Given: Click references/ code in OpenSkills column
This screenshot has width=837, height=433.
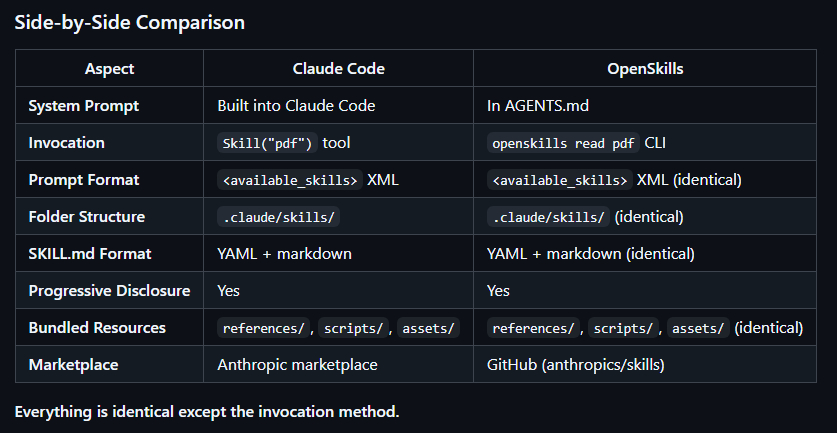Looking at the screenshot, I should tap(533, 328).
